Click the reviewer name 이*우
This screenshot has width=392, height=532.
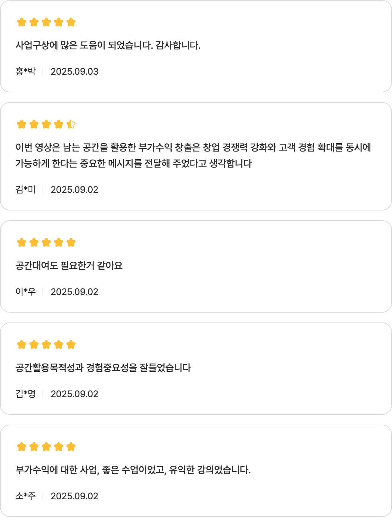coord(26,292)
